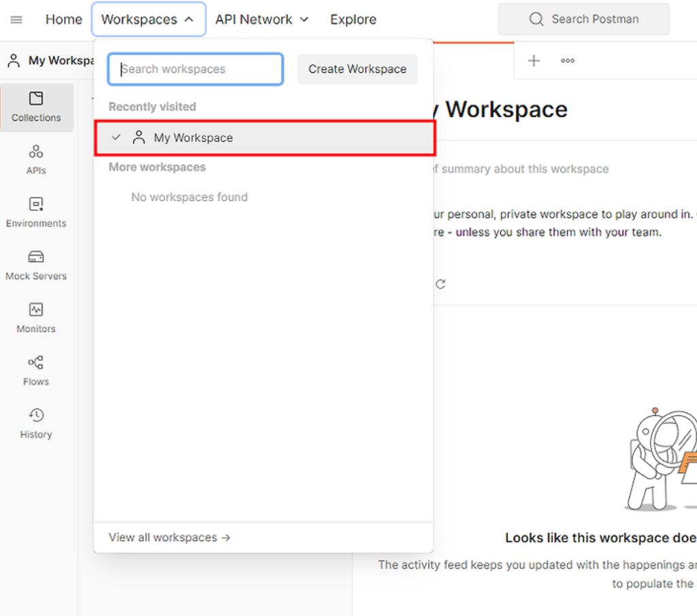
Task: Open the tab options three-dots icon
Action: (x=568, y=61)
